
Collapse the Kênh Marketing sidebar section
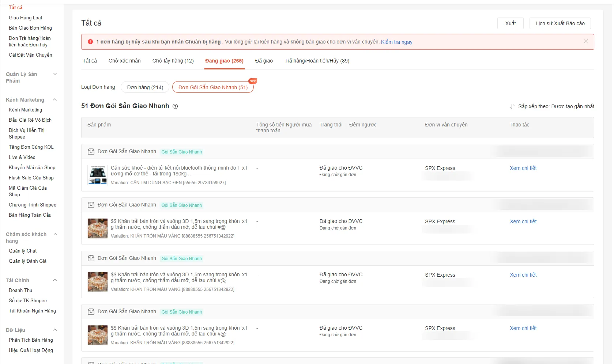(55, 100)
